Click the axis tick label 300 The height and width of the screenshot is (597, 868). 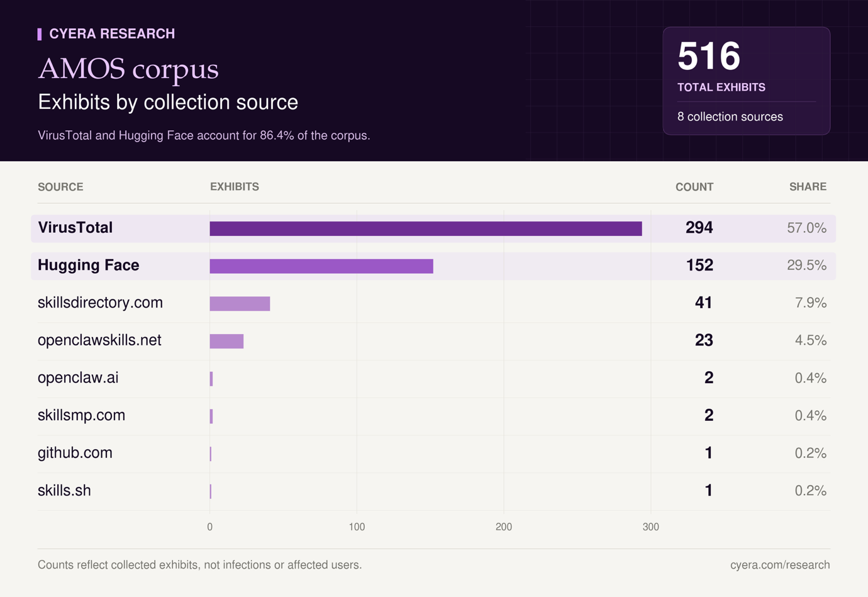[651, 527]
